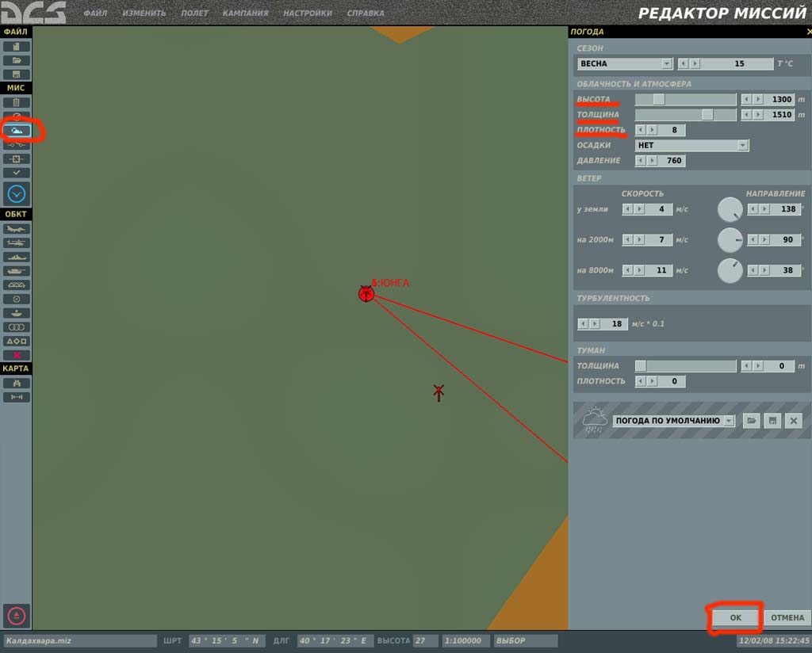Screen dimensions: 812x653
Task: Click the fog ТОЛЩИНА thickness slider handle
Action: [641, 366]
